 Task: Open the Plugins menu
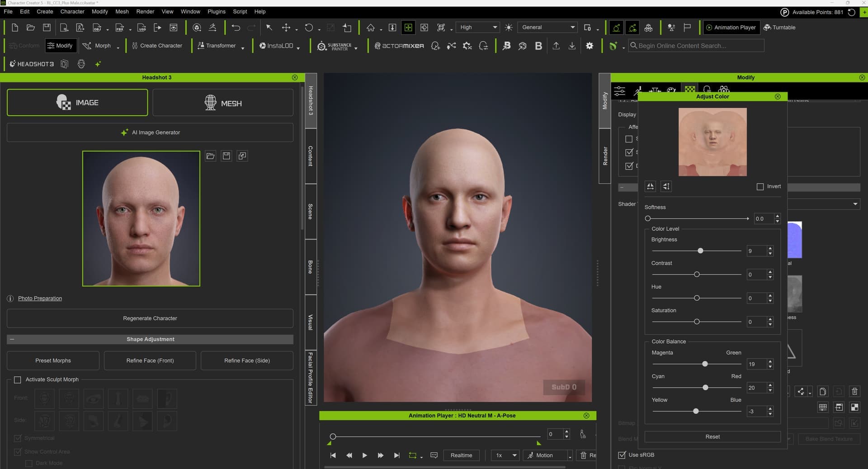tap(216, 12)
